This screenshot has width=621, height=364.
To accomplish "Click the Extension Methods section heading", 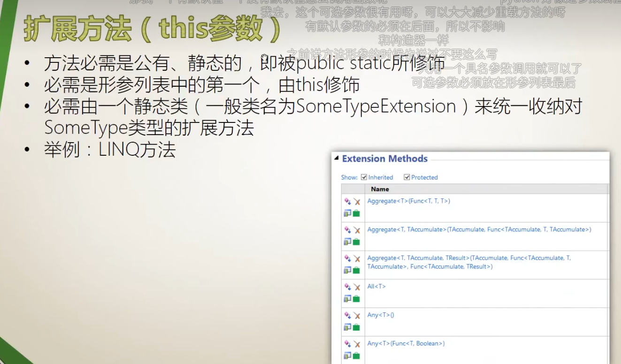I will 385,159.
